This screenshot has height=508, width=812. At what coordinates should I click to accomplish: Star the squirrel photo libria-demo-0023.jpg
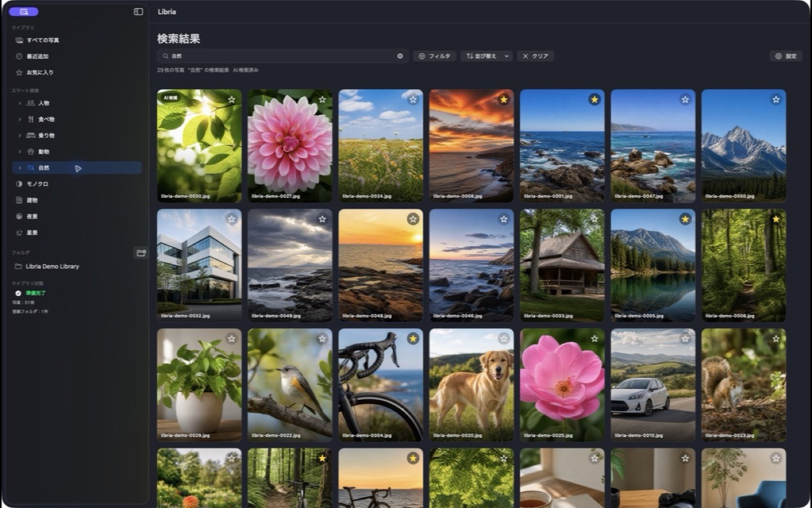click(x=776, y=339)
